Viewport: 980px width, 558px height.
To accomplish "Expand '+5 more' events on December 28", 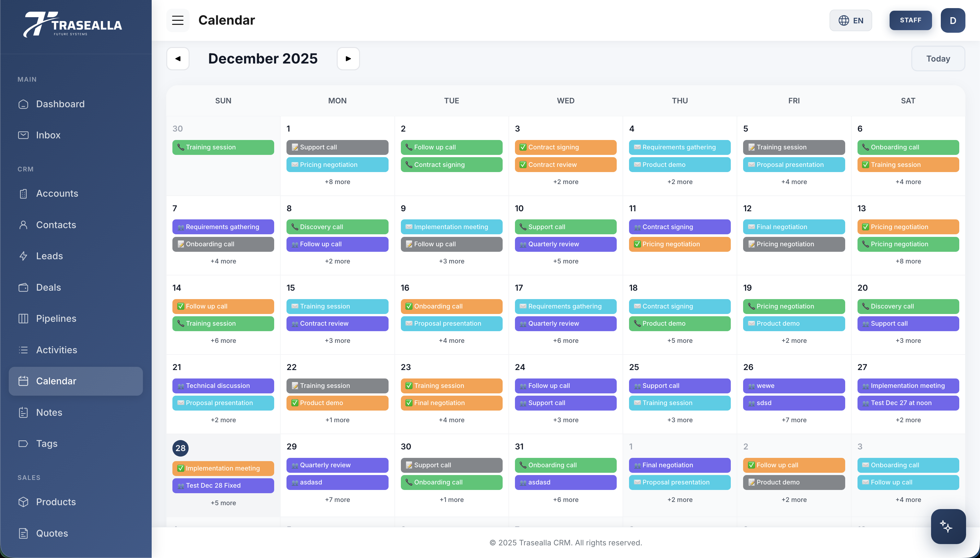I will coord(223,503).
